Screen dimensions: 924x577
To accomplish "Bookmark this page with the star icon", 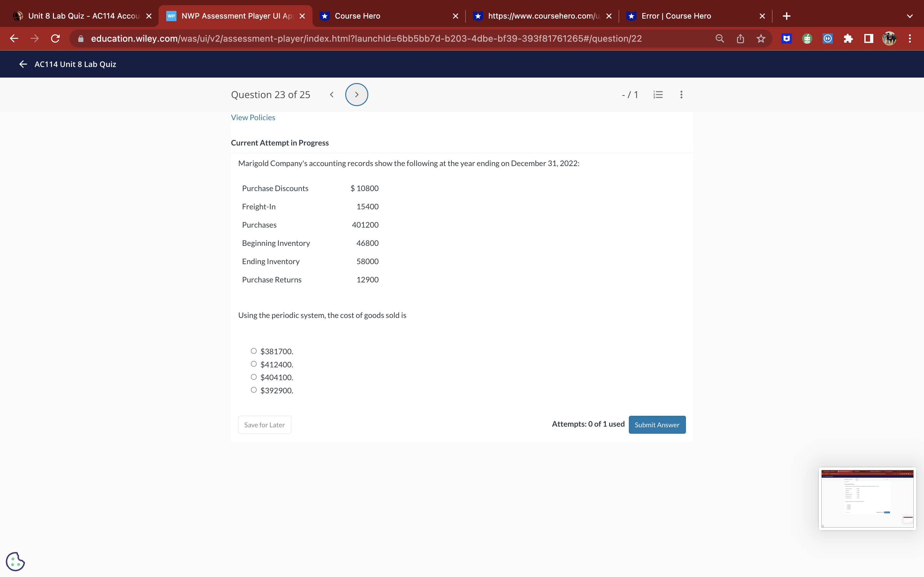I will pyautogui.click(x=761, y=38).
